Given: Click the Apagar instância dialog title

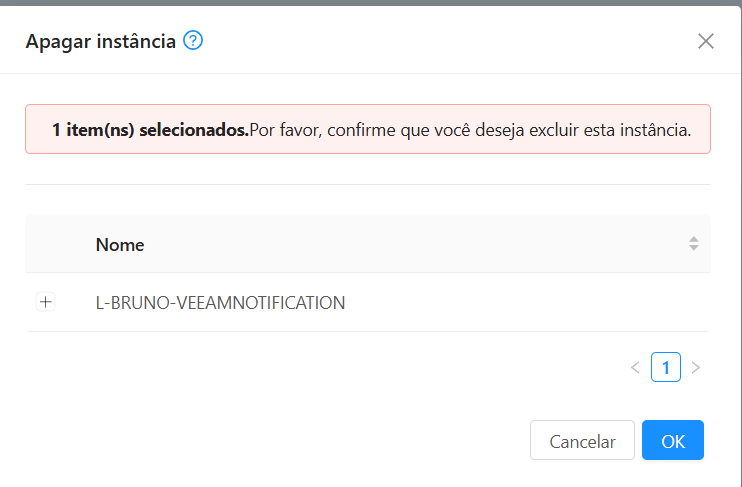Looking at the screenshot, I should click(x=100, y=41).
